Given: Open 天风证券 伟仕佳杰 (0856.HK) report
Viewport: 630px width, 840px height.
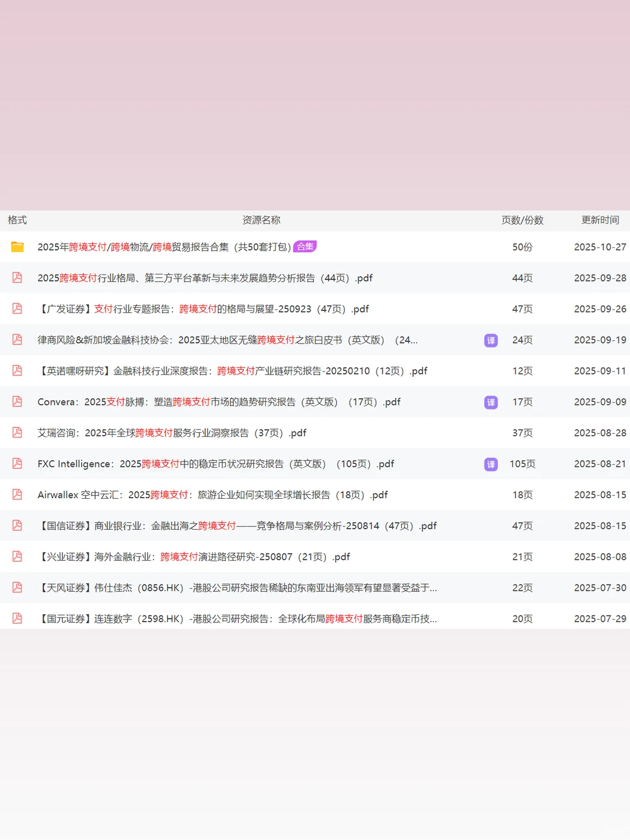Looking at the screenshot, I should pos(237,587).
